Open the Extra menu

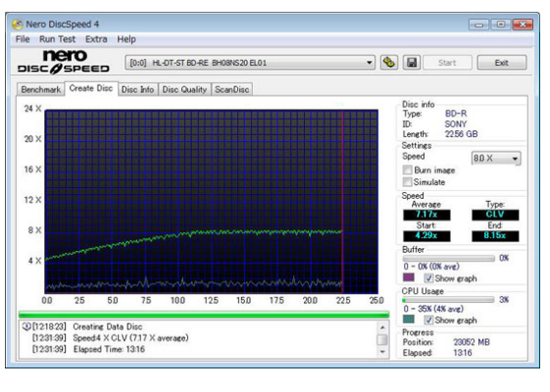[x=96, y=39]
